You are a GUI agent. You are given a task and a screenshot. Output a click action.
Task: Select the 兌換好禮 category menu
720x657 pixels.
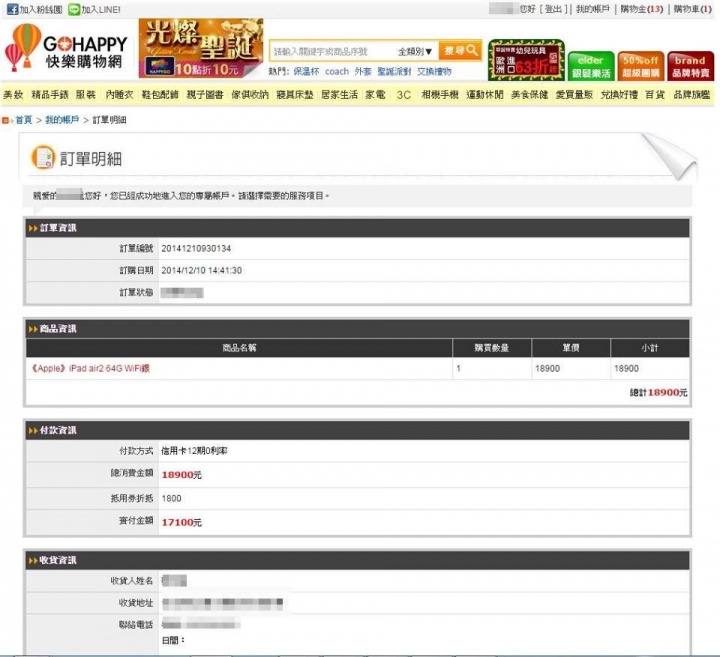(x=619, y=95)
